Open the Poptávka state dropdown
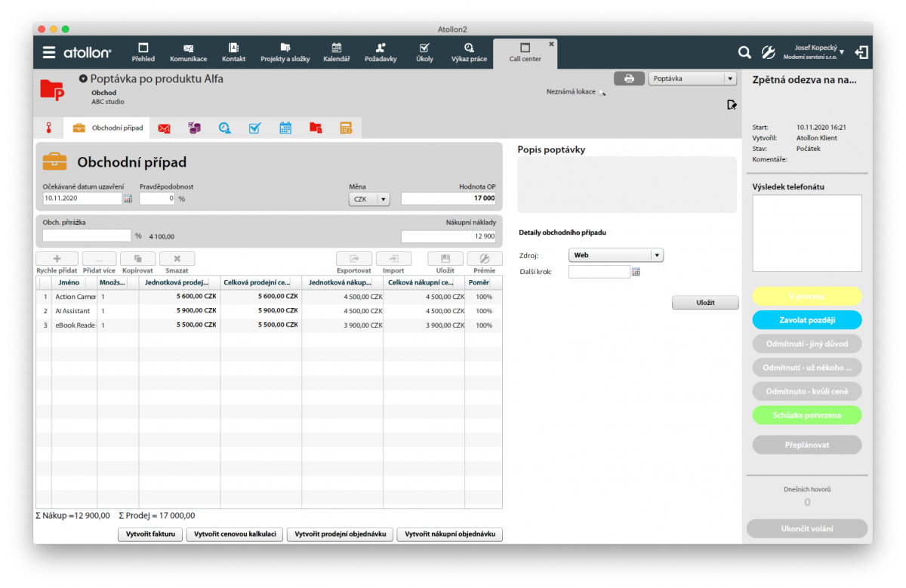 pyautogui.click(x=729, y=79)
